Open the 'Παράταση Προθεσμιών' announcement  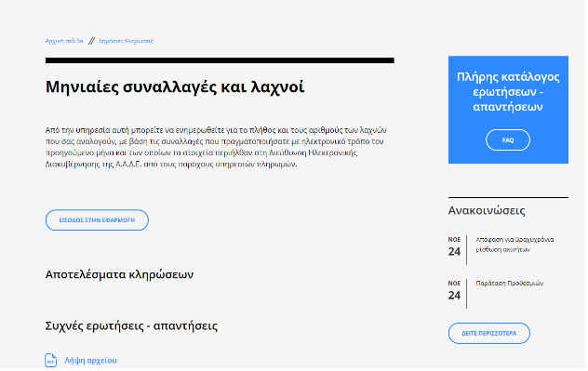click(510, 284)
